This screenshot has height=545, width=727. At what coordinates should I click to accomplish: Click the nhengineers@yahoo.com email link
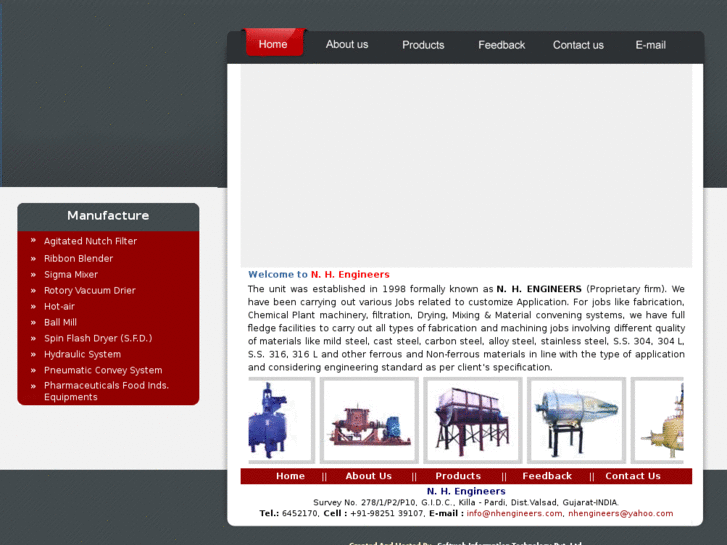coord(620,513)
